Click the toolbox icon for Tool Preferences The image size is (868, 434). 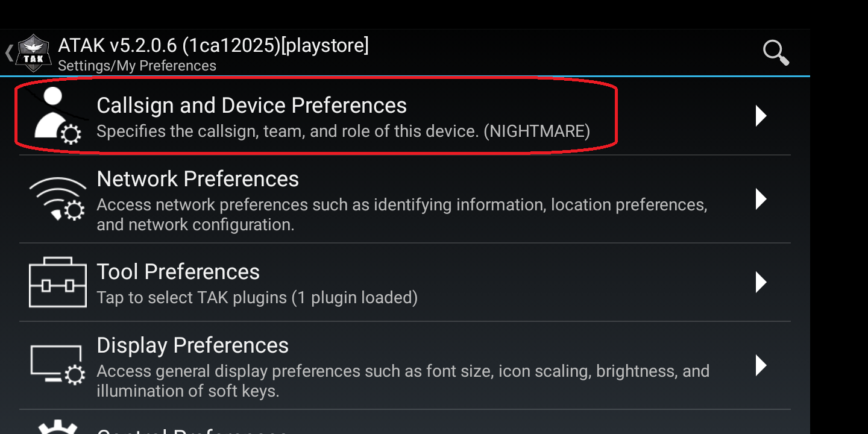pos(58,282)
